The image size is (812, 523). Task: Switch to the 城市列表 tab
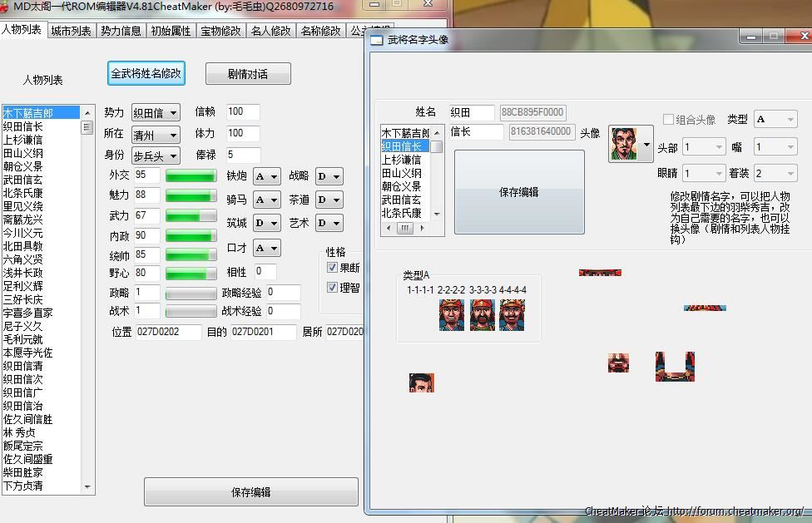[71, 31]
